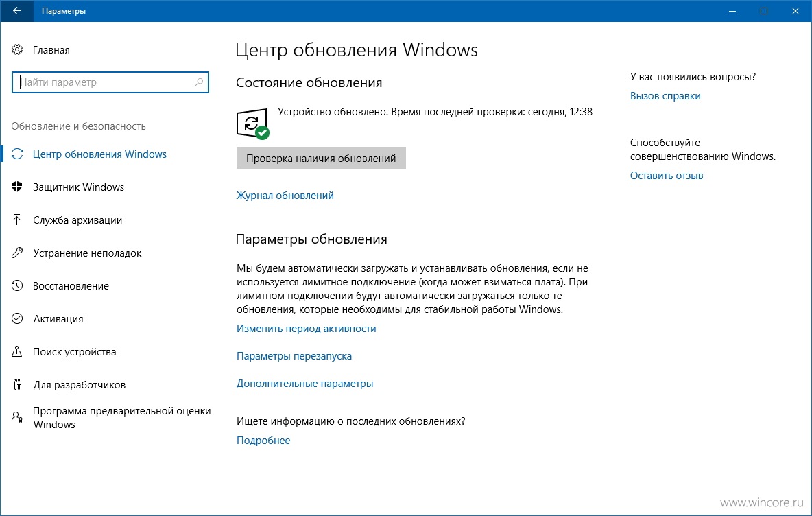Viewport: 812px width, 516px height.
Task: Click the Главная gear icon
Action: pyautogui.click(x=17, y=49)
